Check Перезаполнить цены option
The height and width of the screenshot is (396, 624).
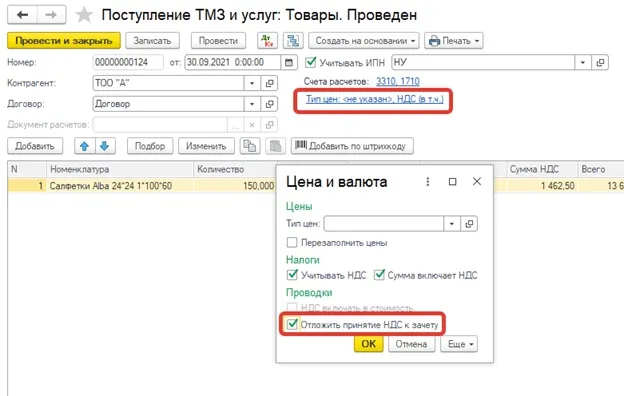(x=292, y=242)
